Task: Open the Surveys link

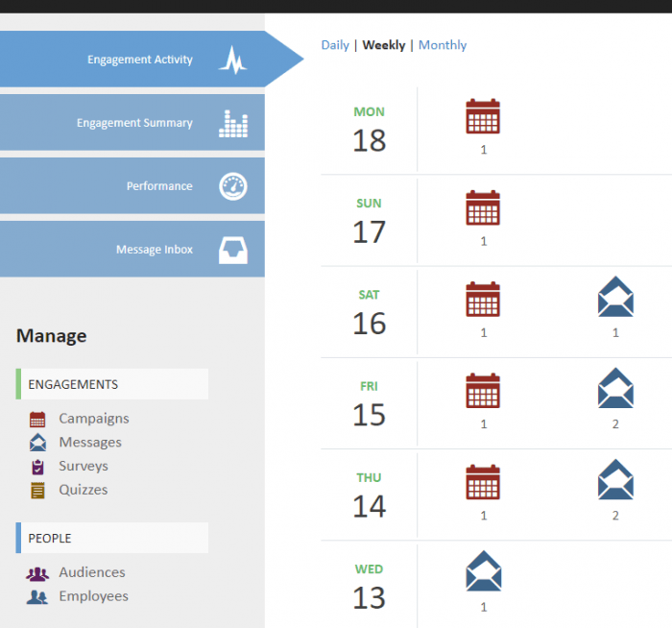Action: [x=84, y=466]
